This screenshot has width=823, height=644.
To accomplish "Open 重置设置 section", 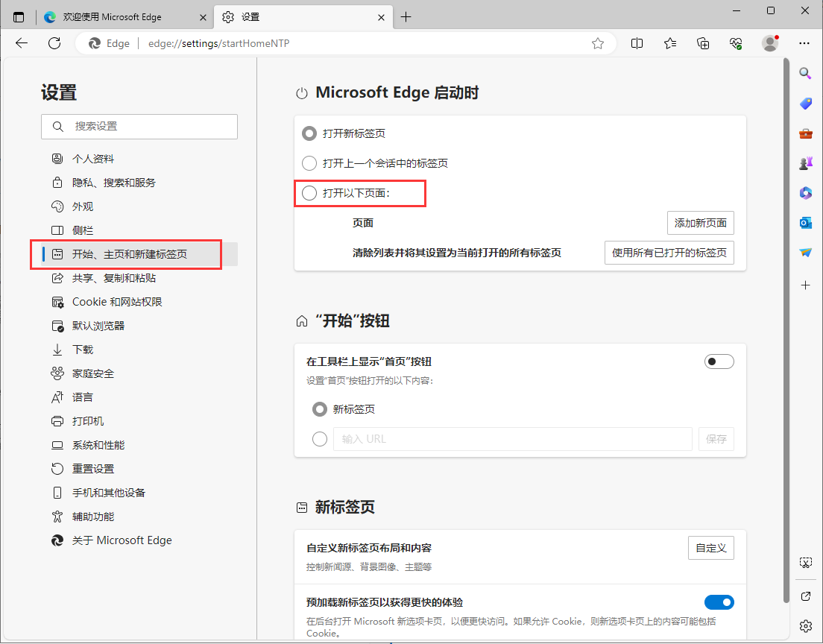I will click(139, 469).
